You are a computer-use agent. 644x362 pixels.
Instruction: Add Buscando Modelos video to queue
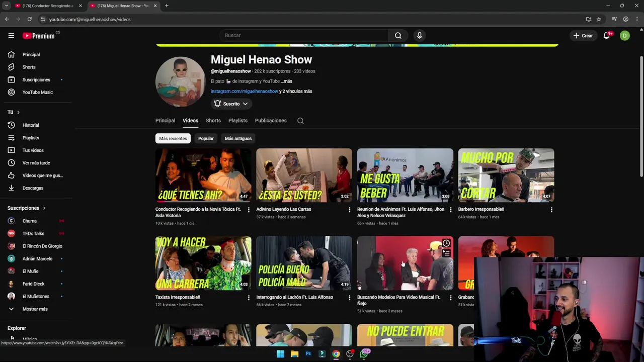446,253
